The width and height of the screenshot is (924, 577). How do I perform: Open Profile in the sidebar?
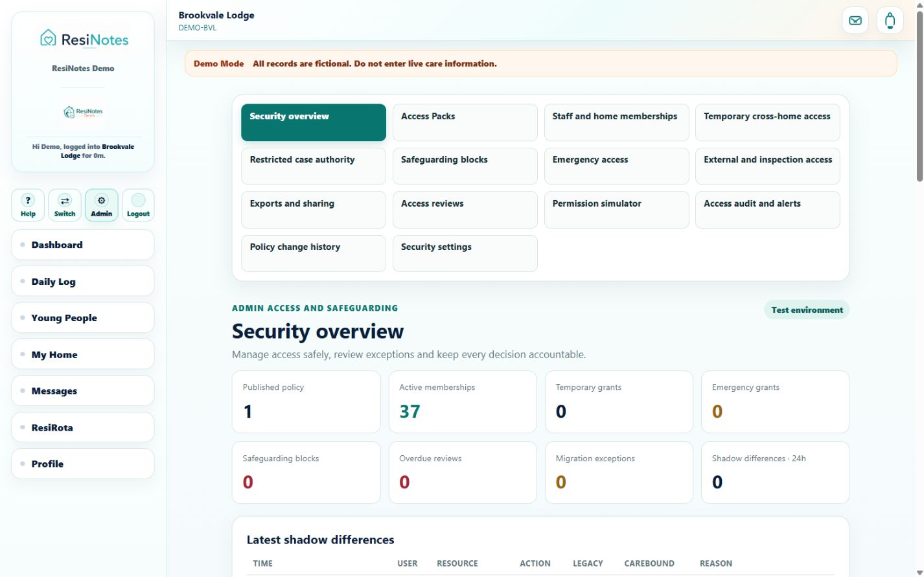[83, 464]
